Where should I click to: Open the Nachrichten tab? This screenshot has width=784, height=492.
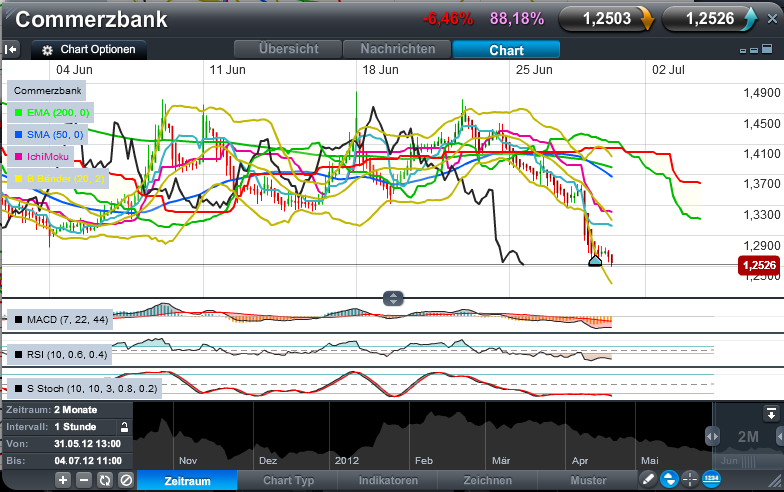coord(398,49)
